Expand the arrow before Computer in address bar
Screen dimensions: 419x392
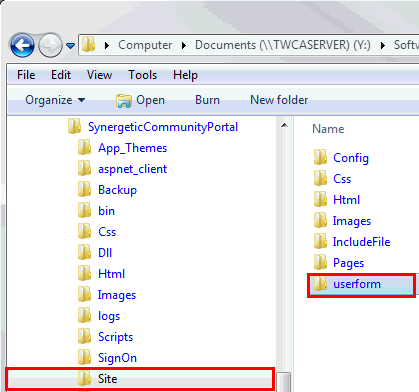107,45
